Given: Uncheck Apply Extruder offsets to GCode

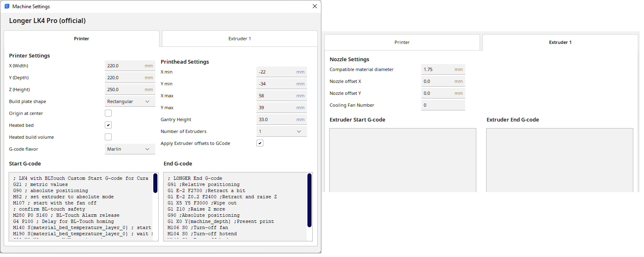Looking at the screenshot, I should (260, 143).
